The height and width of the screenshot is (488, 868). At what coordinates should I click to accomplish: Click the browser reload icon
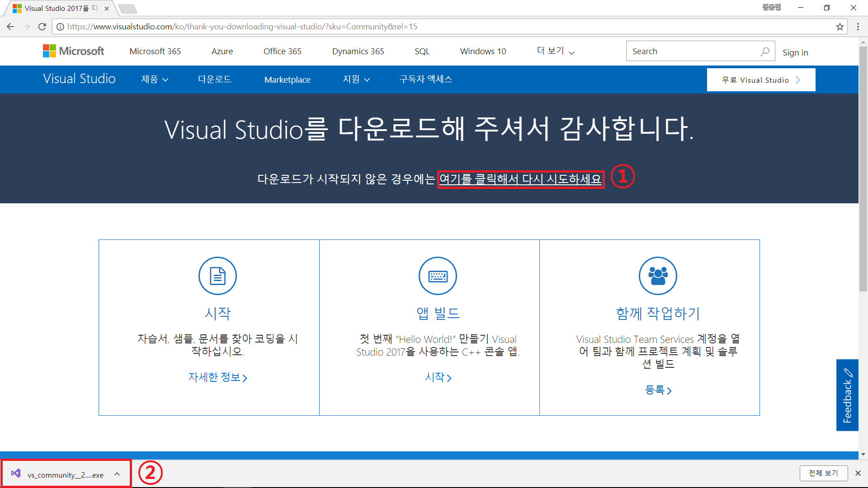pyautogui.click(x=42, y=27)
